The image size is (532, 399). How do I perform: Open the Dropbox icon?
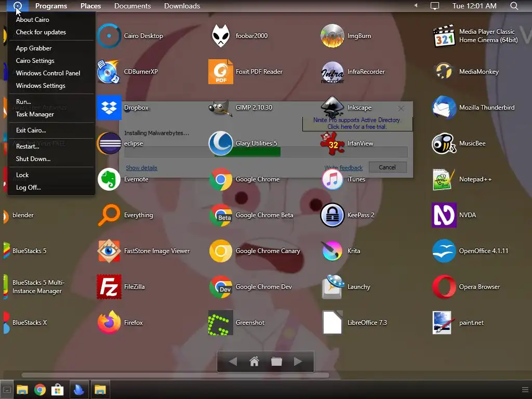coord(109,108)
